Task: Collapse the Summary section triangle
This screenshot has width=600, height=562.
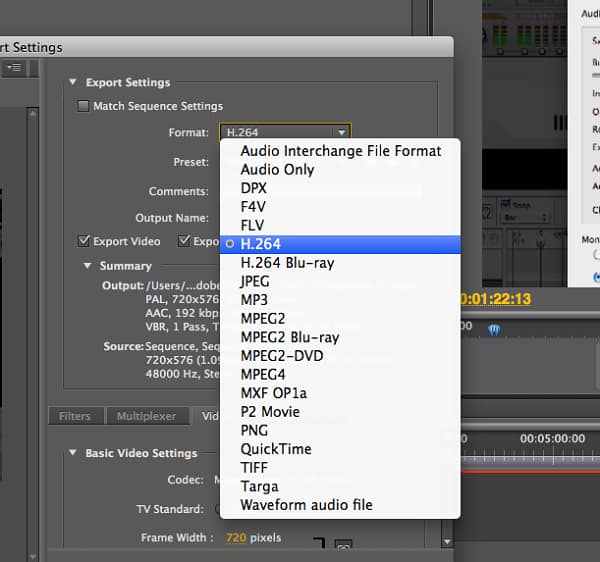Action: (x=87, y=266)
